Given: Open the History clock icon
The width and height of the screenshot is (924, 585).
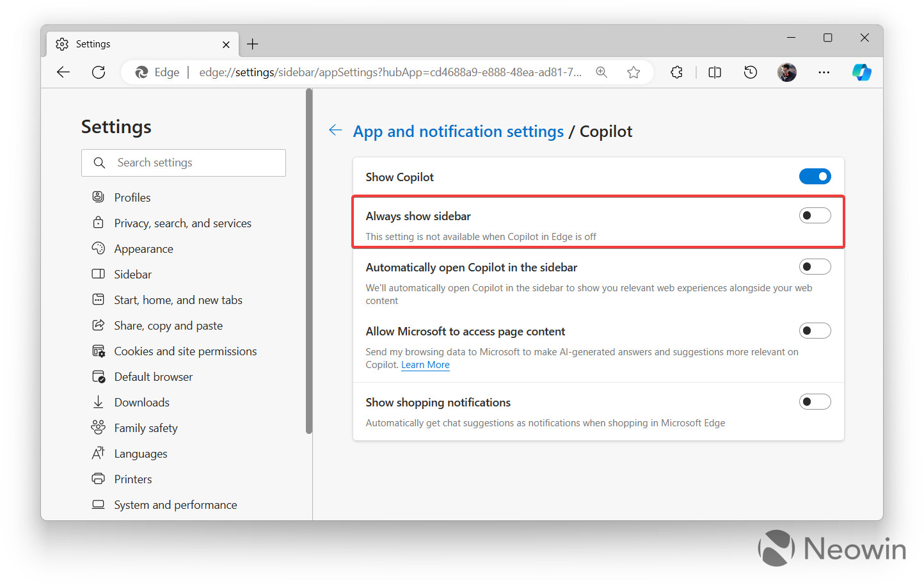Looking at the screenshot, I should click(751, 72).
